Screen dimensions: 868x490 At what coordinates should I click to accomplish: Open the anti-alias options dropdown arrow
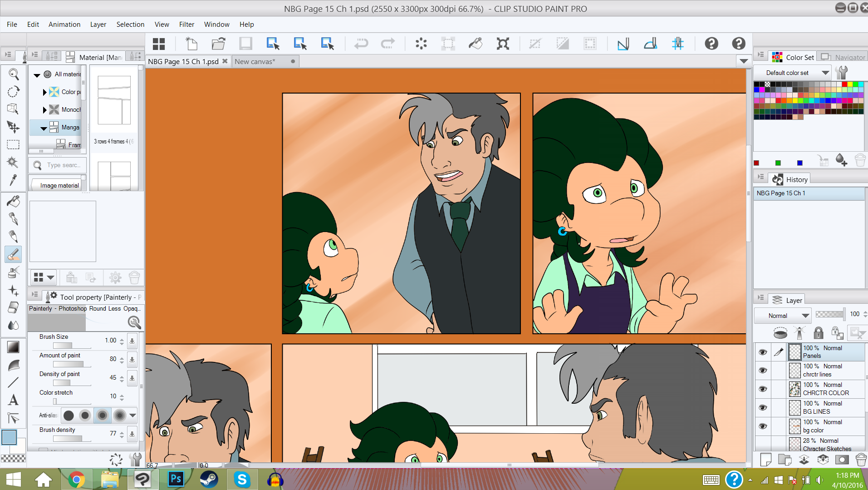[x=132, y=415]
